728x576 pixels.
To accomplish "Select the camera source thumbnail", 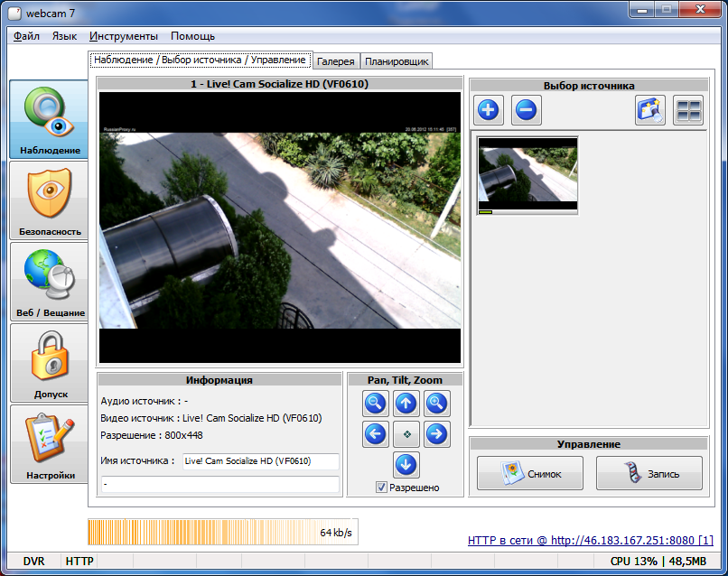I will [x=527, y=175].
